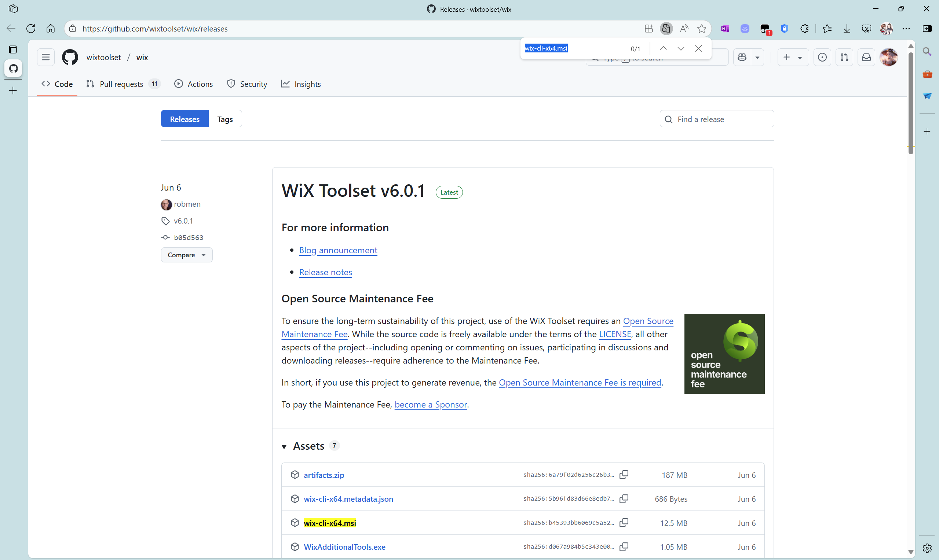
Task: Open the Insights tab
Action: [300, 84]
